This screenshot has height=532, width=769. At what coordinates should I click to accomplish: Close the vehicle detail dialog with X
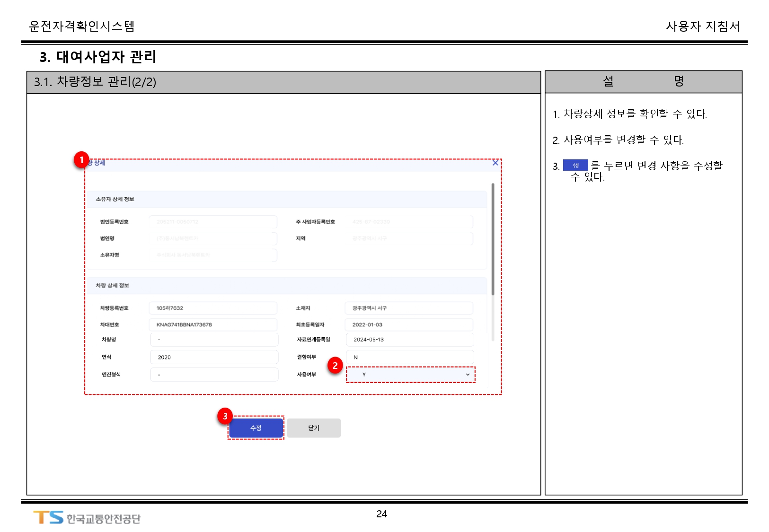[x=495, y=163]
